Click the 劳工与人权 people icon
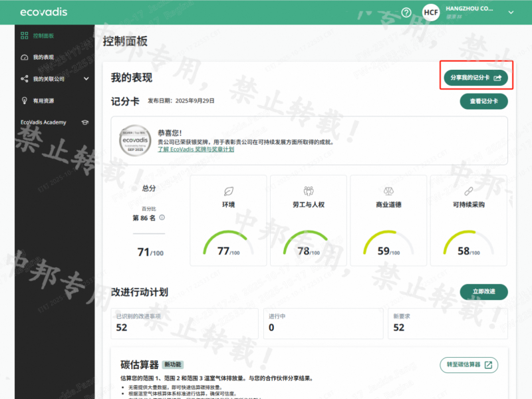The width and height of the screenshot is (532, 399). click(309, 191)
